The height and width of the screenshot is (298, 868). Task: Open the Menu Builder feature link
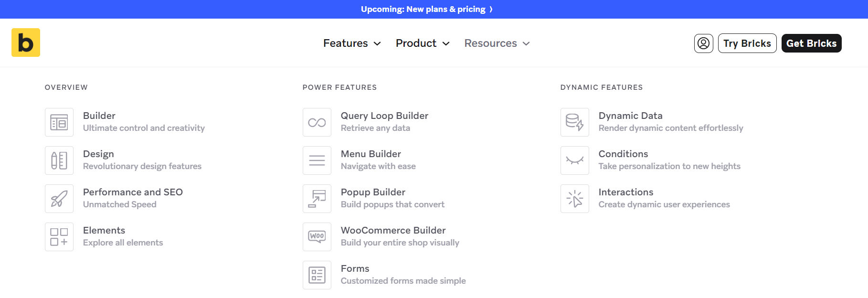click(x=371, y=154)
